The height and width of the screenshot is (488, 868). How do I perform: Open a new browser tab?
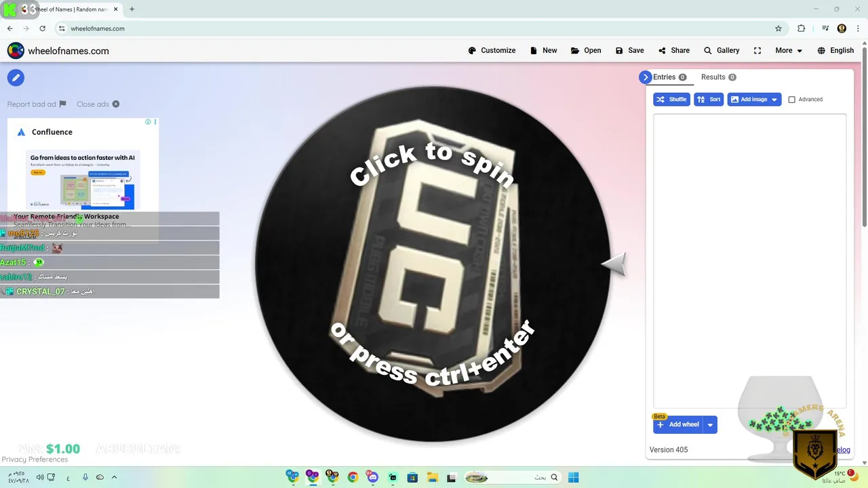tap(132, 9)
